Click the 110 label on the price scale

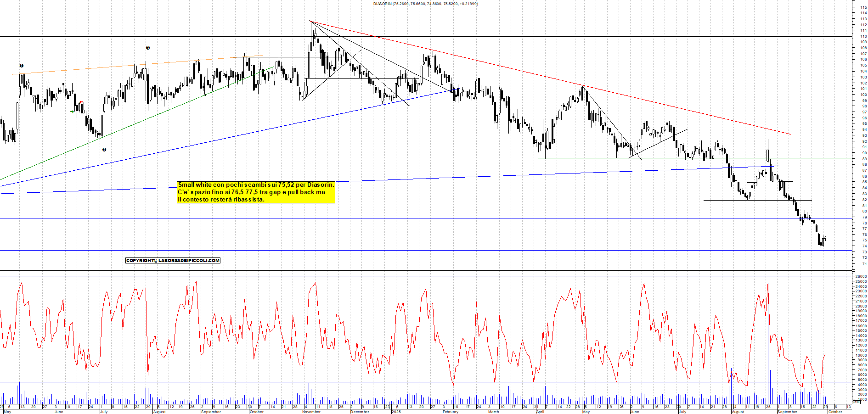pos(863,36)
